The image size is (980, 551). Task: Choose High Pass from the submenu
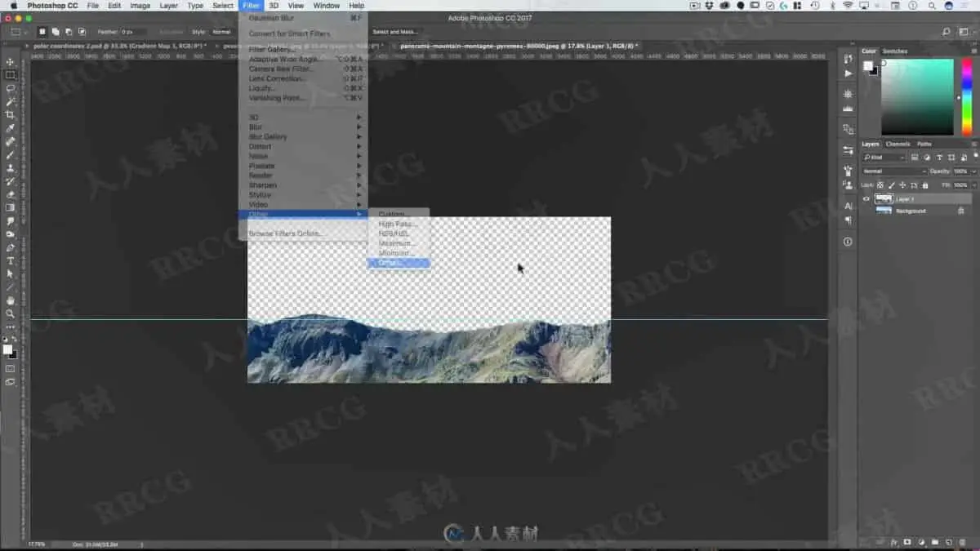click(399, 224)
